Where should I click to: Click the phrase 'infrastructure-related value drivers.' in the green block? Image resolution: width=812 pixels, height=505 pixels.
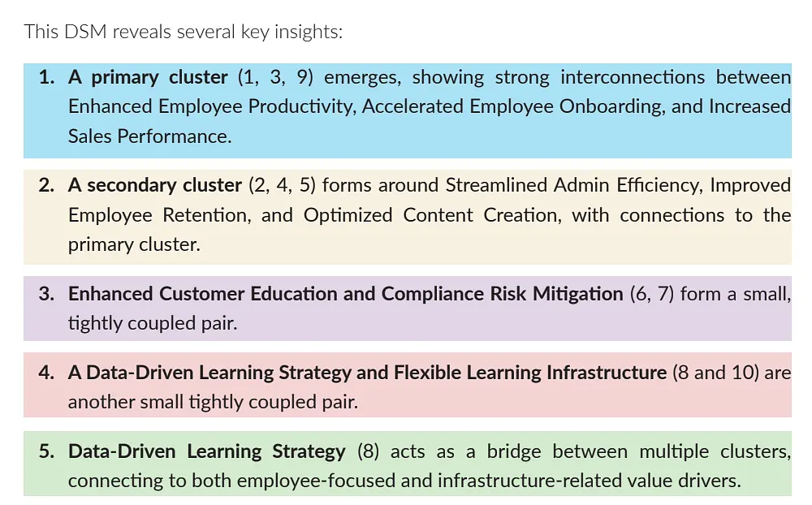click(x=590, y=481)
